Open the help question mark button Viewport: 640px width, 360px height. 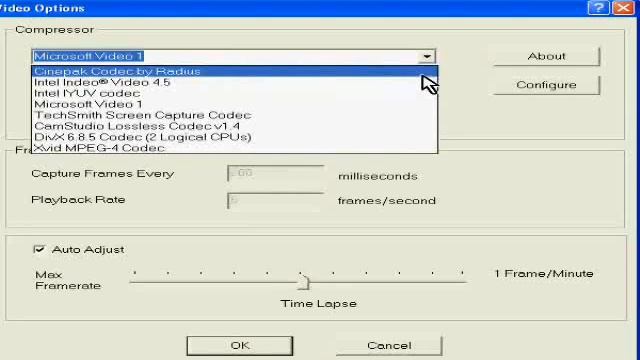(598, 8)
